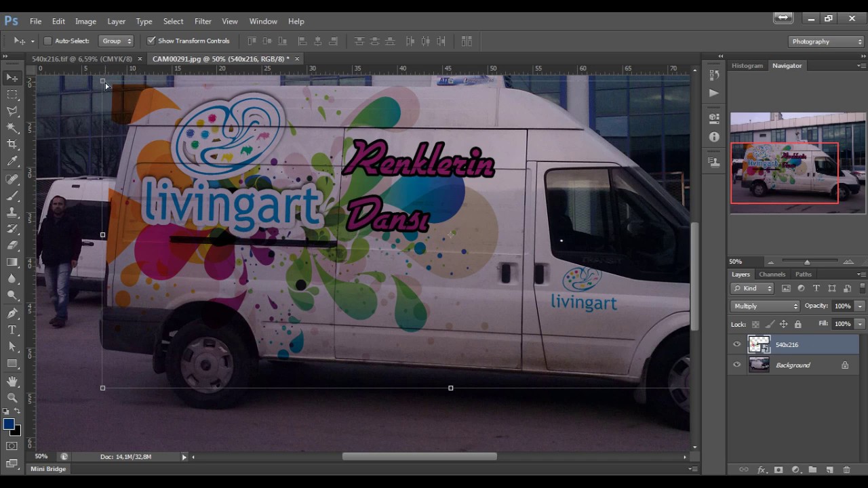Toggle lock all padlock icon
Screen dimensions: 868x488
(x=797, y=324)
